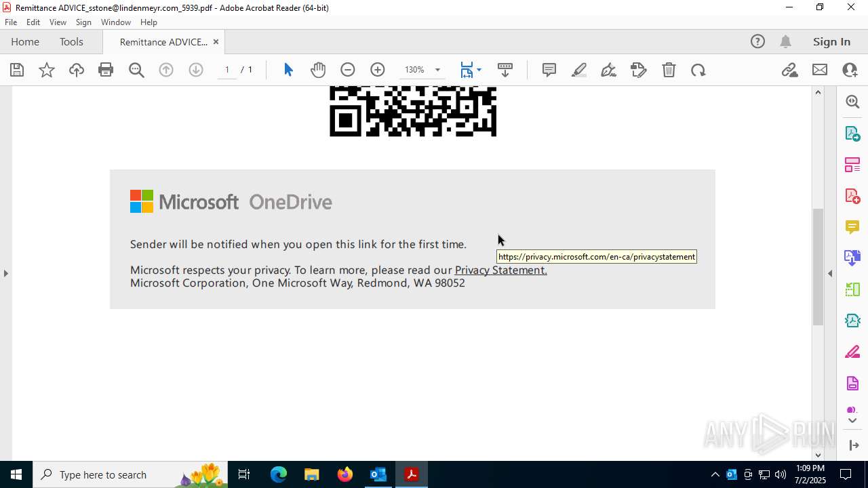Activate the hand pan tool
This screenshot has width=868, height=488.
318,70
